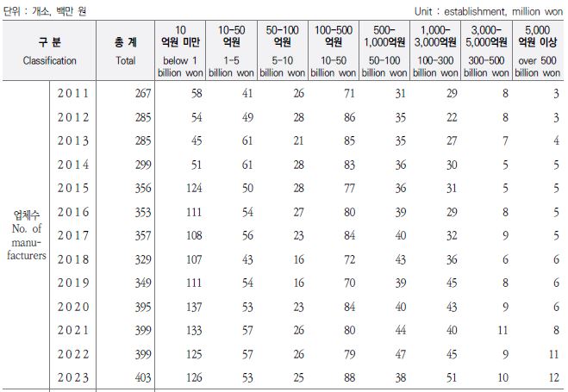Image resolution: width=568 pixels, height=392 pixels.
Task: Select the 'over 500 billion won' header
Action: coord(538,51)
